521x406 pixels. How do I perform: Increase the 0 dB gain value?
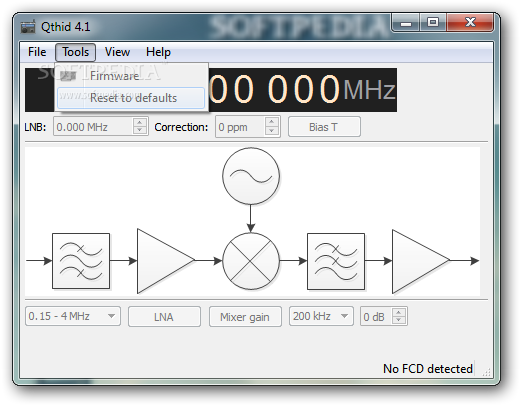tap(399, 312)
